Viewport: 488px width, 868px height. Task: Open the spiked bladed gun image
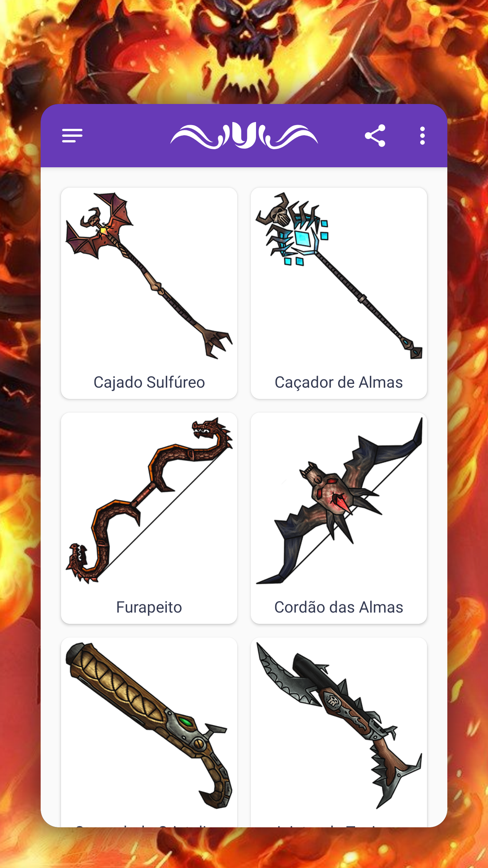point(339,726)
